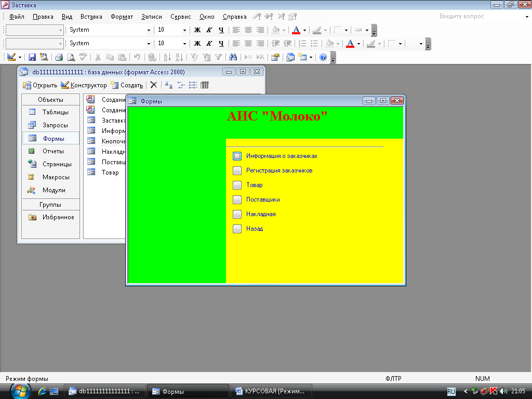Click upper toolbar's fill color bucket
The image size is (532, 399).
coord(275,30)
